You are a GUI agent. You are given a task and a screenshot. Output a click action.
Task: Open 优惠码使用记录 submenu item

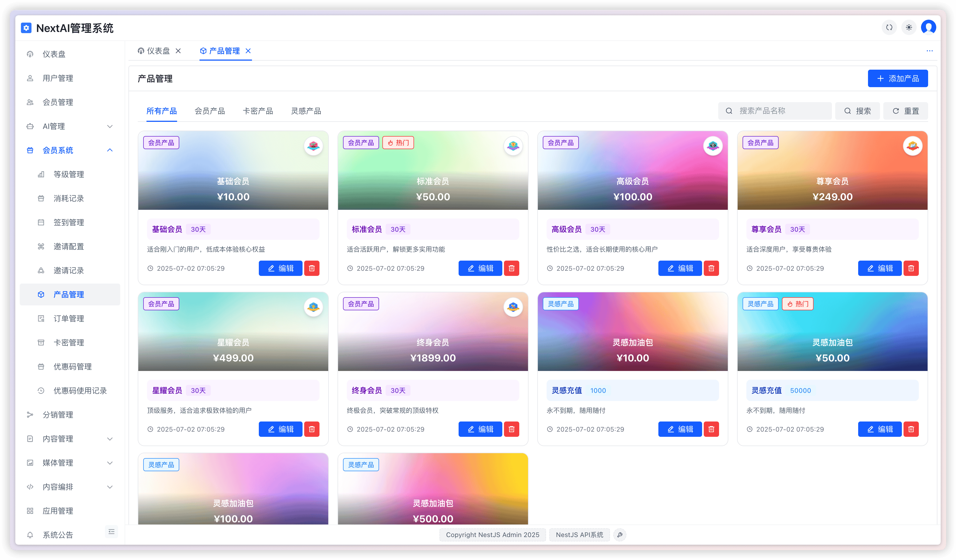pyautogui.click(x=70, y=391)
